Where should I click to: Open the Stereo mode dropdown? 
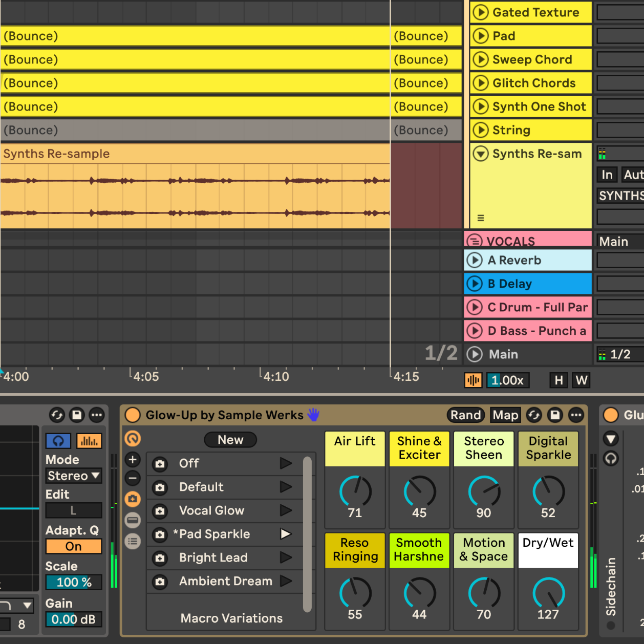(73, 476)
